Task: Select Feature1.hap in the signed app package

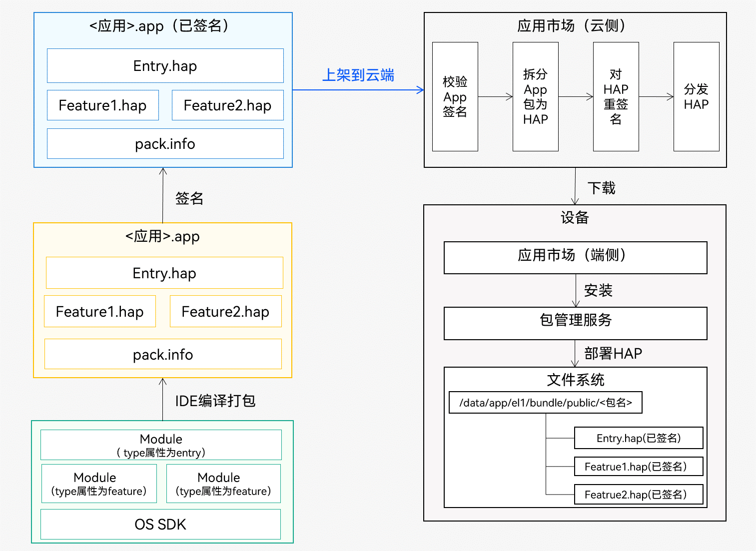Action: 103,105
